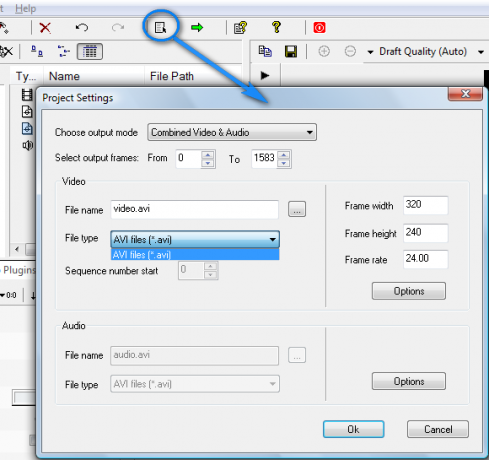Open the Help menu
489x460 pixels.
coord(25,8)
